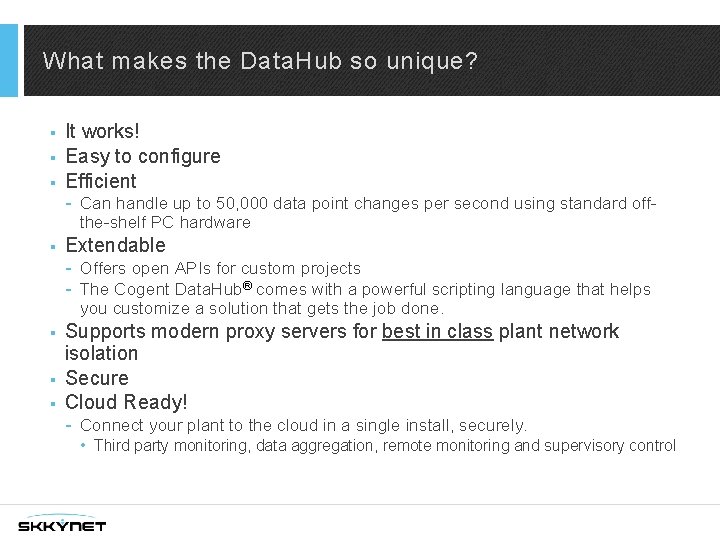The height and width of the screenshot is (540, 720).
Task: Click 'Connect your plant to the cloud' line
Action: [303, 426]
